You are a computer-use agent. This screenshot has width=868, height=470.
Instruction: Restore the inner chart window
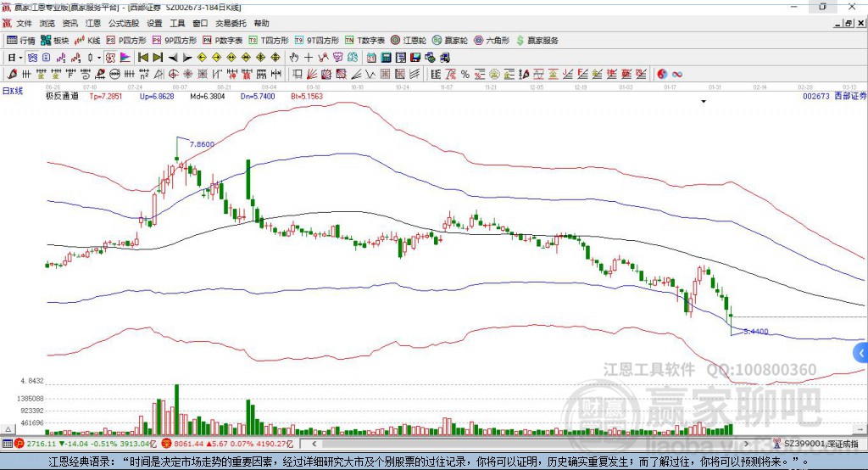(849, 23)
